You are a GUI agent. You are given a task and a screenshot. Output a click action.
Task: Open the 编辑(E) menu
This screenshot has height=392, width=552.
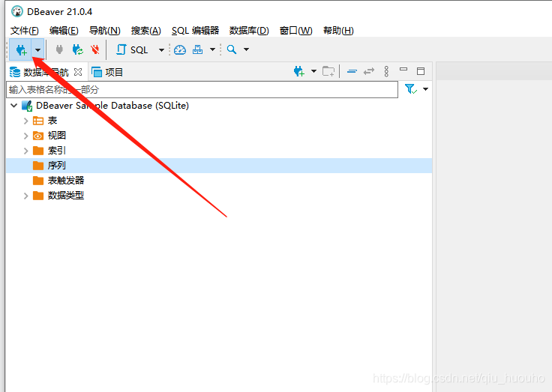64,31
